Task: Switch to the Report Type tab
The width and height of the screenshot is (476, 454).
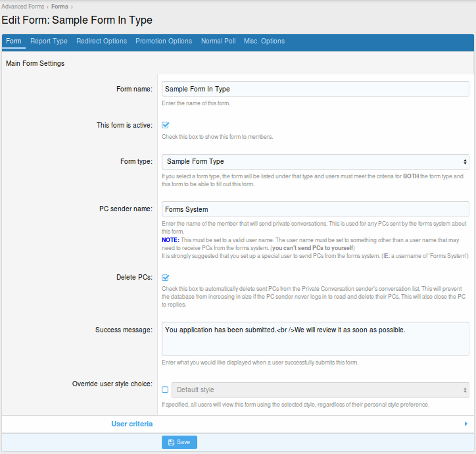Action: pos(49,41)
